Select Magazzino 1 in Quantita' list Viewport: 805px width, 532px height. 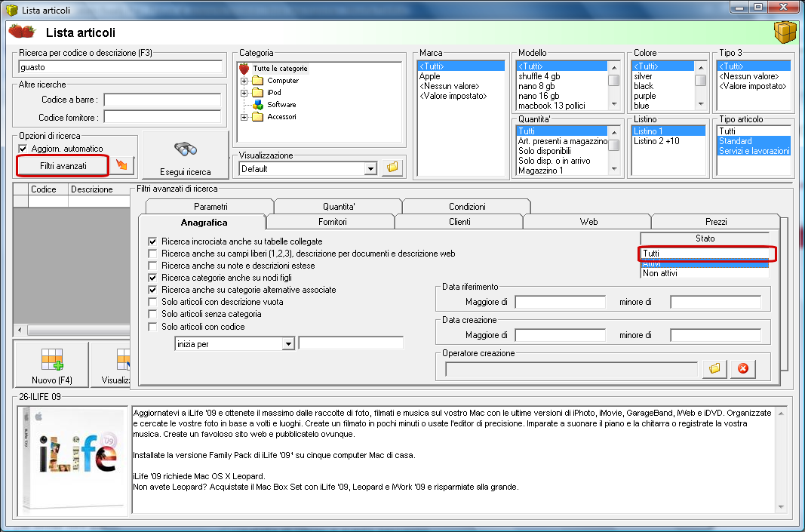click(562, 171)
